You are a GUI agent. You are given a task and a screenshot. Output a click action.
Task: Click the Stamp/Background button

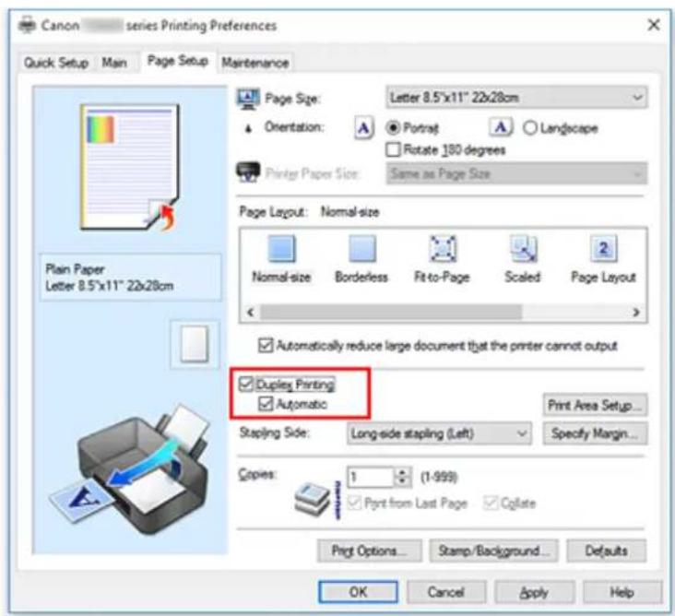pyautogui.click(x=493, y=551)
